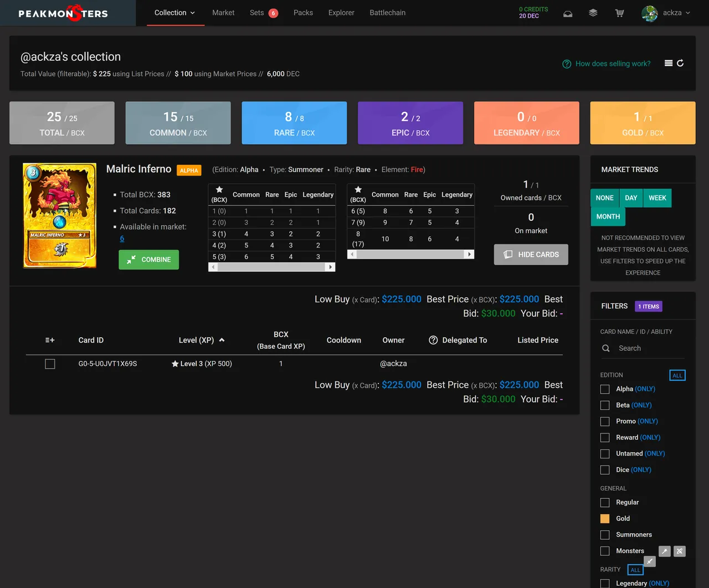
Task: Click the left arrow of second table scrollbar
Action: (352, 254)
